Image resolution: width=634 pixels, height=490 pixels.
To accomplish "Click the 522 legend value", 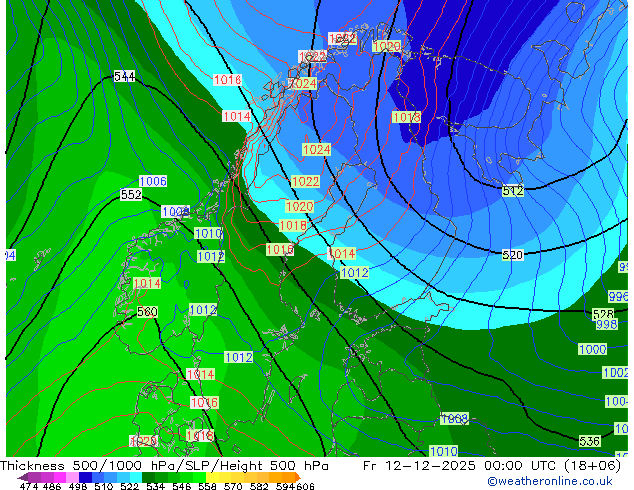I will click(x=129, y=486).
